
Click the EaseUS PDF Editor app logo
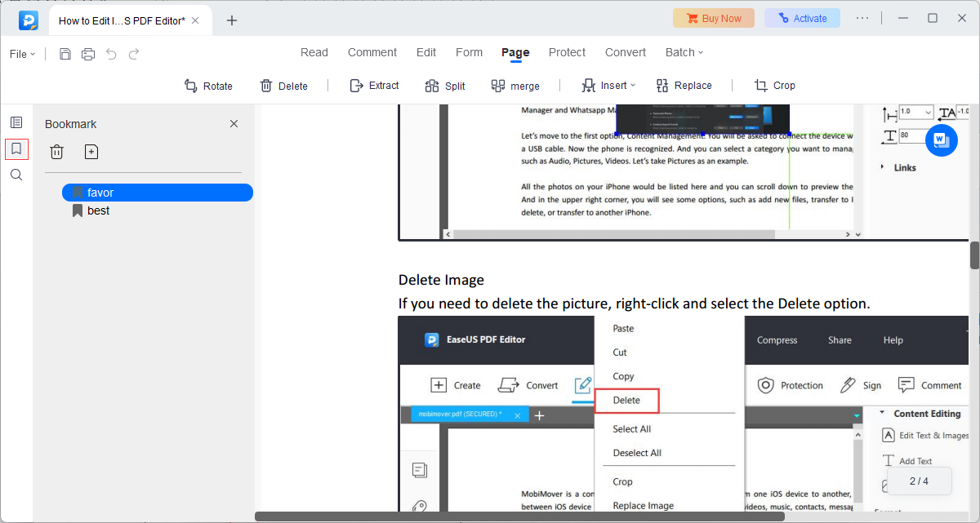[x=29, y=20]
